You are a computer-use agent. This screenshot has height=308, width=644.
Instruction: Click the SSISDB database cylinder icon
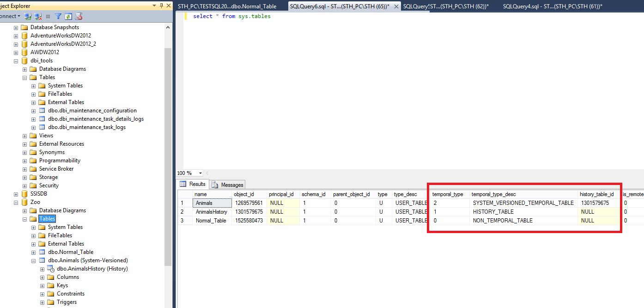point(24,194)
